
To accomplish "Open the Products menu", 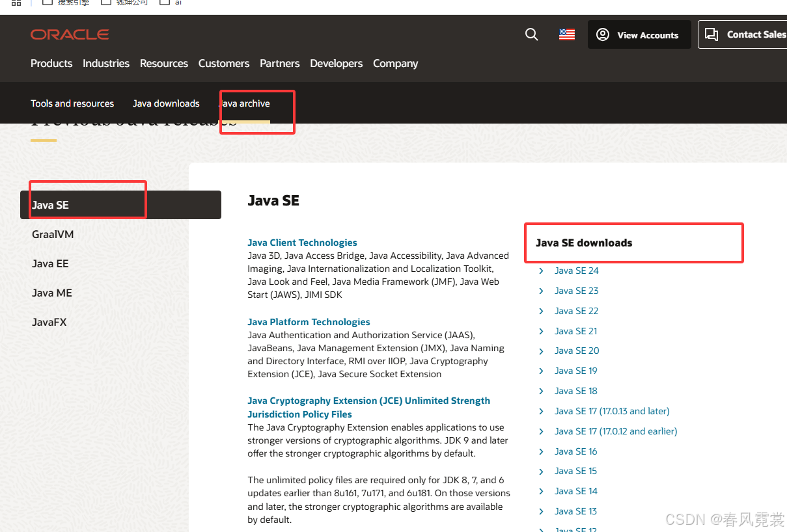I will (51, 63).
